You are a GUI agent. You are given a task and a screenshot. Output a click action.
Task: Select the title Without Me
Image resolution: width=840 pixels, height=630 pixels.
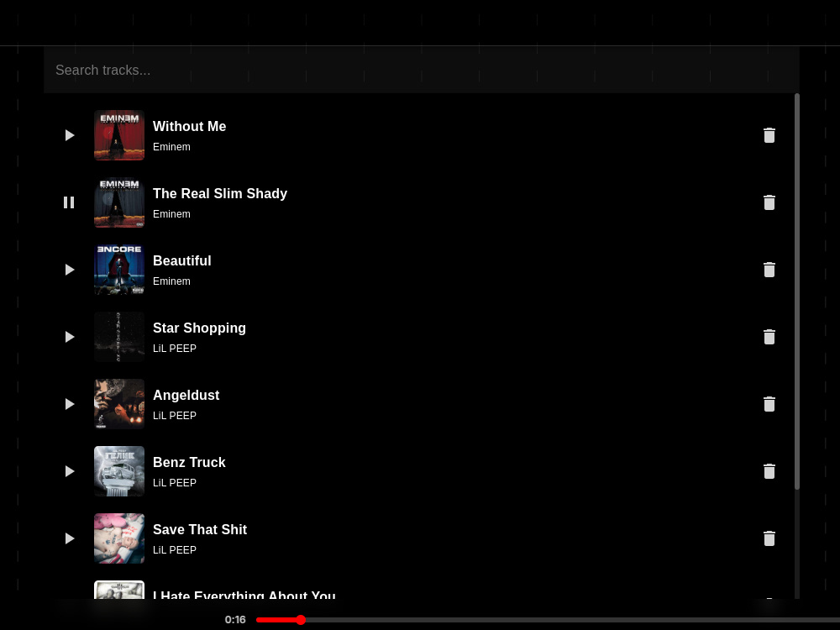tap(190, 127)
